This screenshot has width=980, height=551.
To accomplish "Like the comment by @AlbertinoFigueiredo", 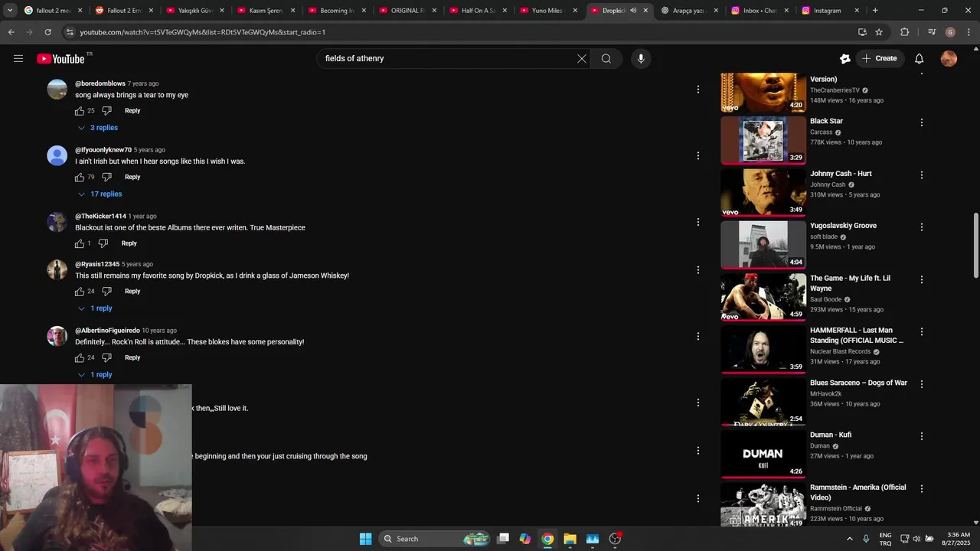I will point(80,357).
